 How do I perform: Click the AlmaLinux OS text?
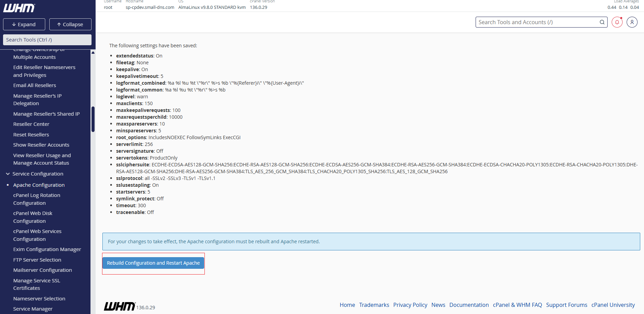[x=212, y=7]
